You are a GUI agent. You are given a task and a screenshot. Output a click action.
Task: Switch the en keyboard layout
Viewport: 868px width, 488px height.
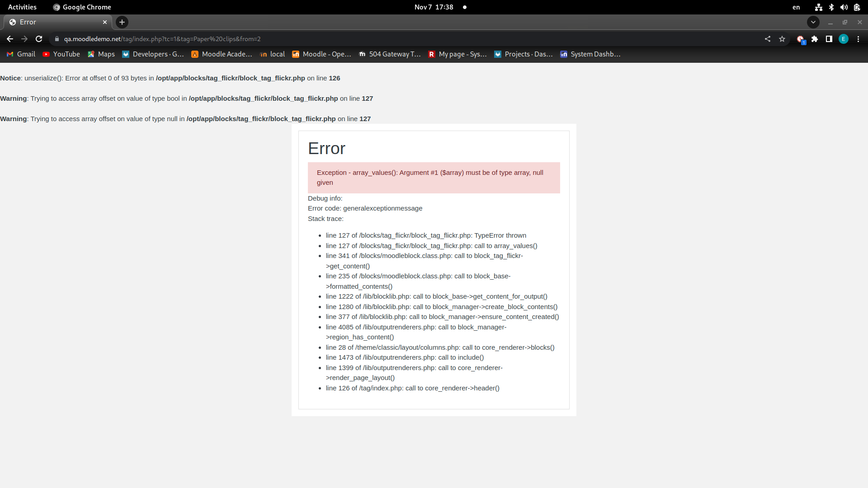click(796, 7)
